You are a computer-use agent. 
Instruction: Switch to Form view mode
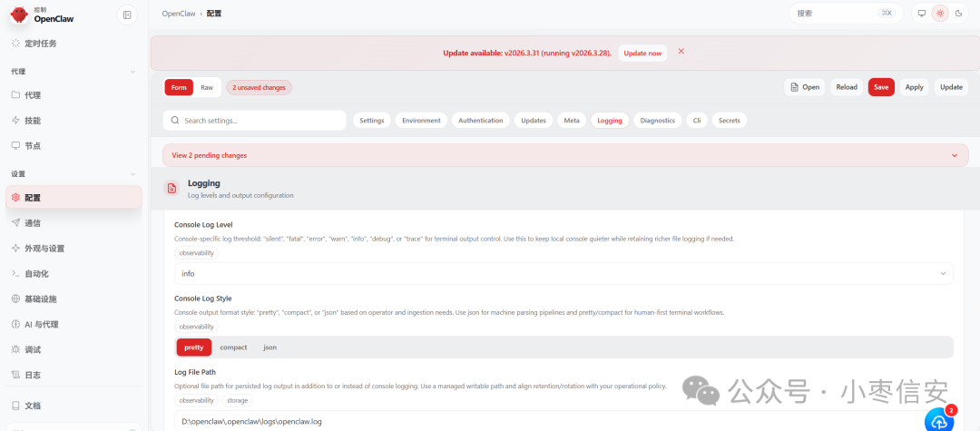(x=179, y=87)
